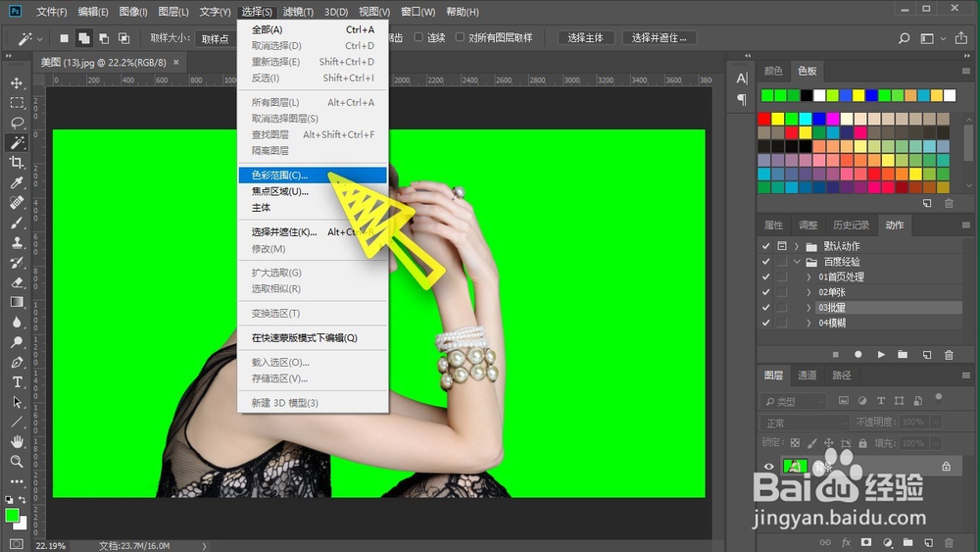The image size is (980, 552).
Task: Toggle the checkmark for 02单张 action
Action: (765, 292)
